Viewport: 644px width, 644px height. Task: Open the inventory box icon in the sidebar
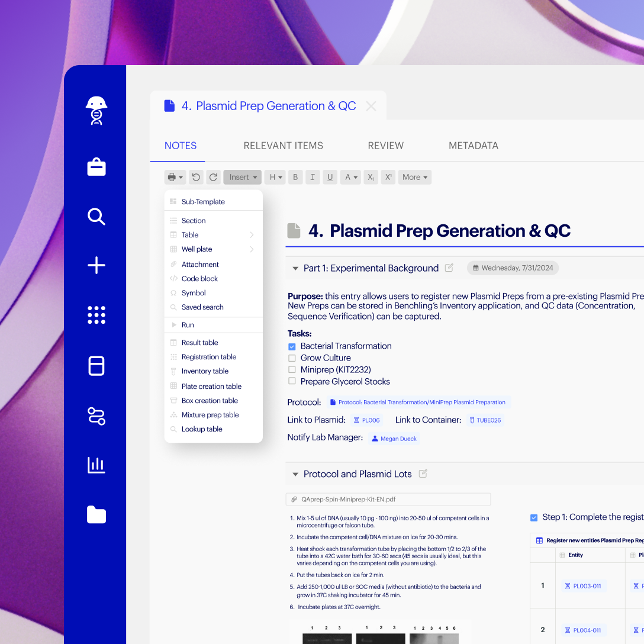96,366
